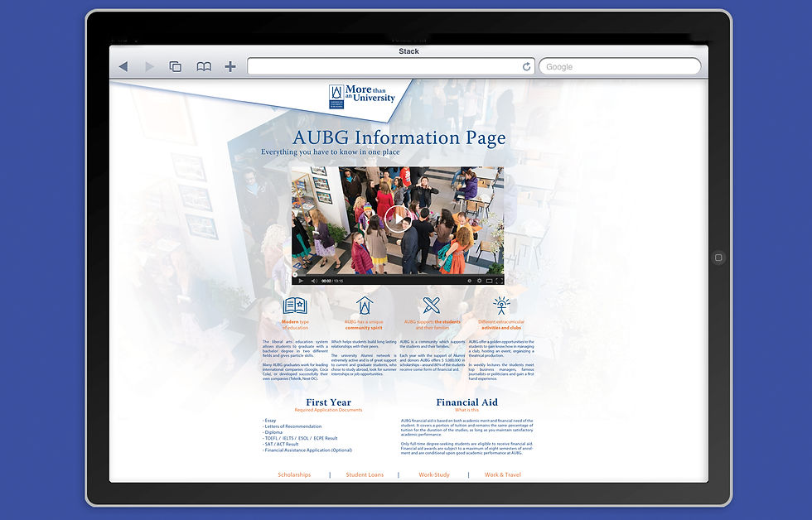Enter fullscreen using the video fullscreen icon

click(x=499, y=281)
